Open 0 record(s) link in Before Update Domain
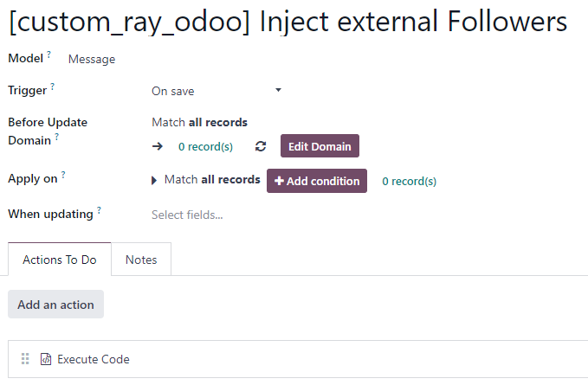The width and height of the screenshot is (588, 385). (205, 146)
